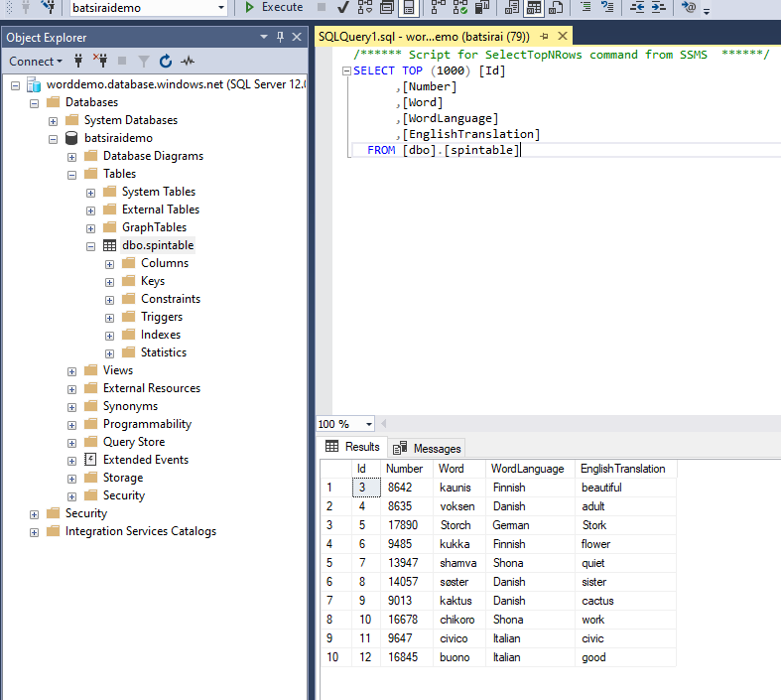
Task: Toggle the pin on SQLQuery1.sql tab
Action: (544, 36)
